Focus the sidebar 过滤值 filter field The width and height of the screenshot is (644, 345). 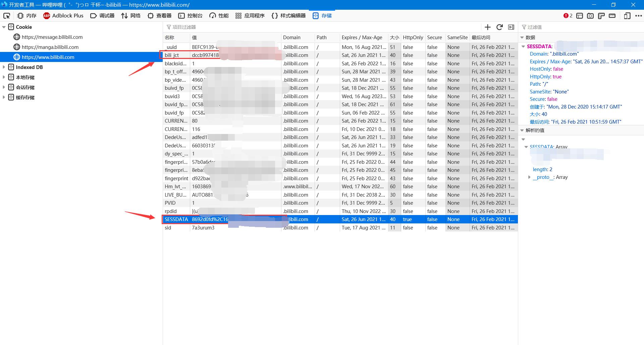pyautogui.click(x=581, y=27)
